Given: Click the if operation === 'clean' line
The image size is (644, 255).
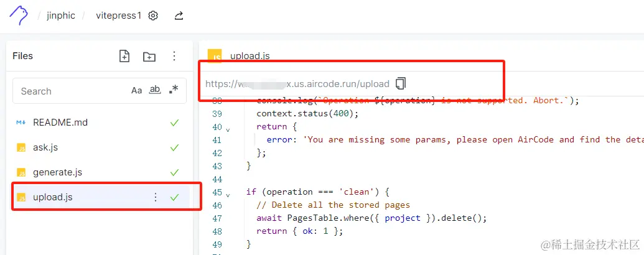Looking at the screenshot, I should pos(317,192).
